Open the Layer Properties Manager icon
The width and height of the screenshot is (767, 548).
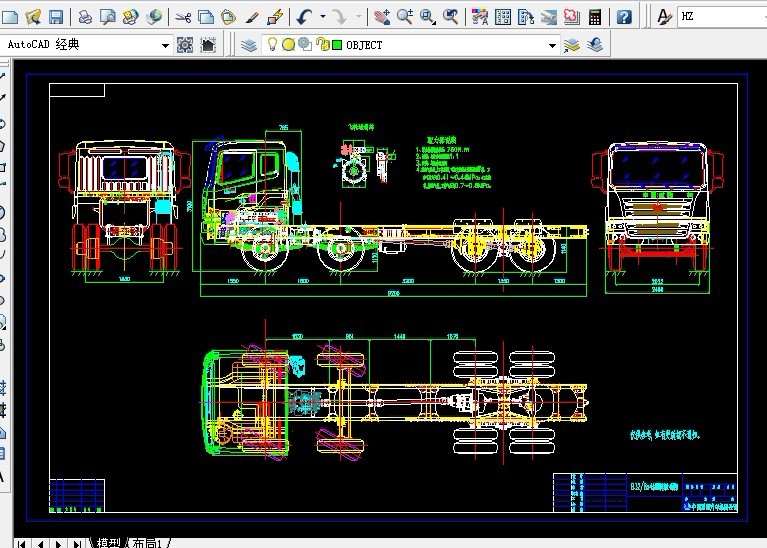click(248, 45)
